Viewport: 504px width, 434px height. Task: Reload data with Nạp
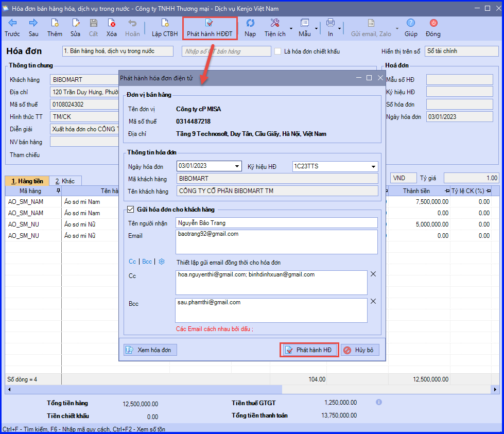click(x=250, y=28)
